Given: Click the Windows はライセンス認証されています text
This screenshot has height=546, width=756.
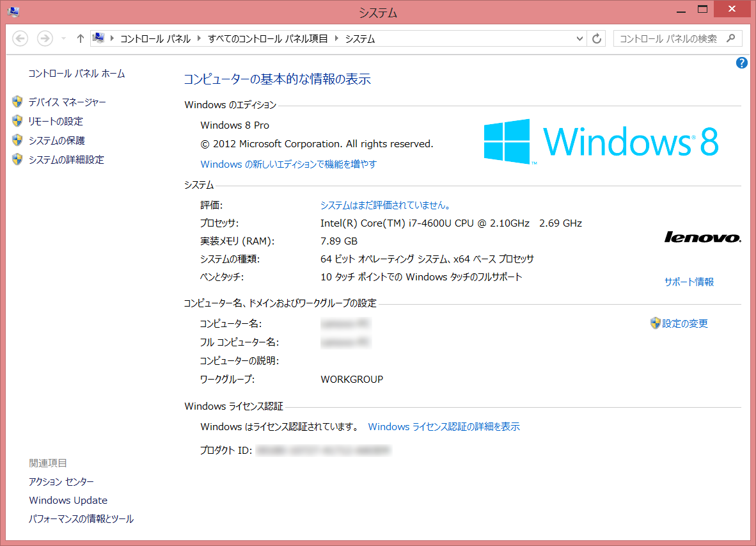Looking at the screenshot, I should tap(280, 427).
